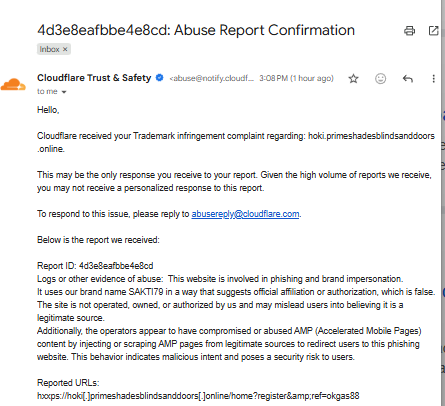Click the truncated abuse@notify sender address
The width and height of the screenshot is (445, 406).
(212, 78)
